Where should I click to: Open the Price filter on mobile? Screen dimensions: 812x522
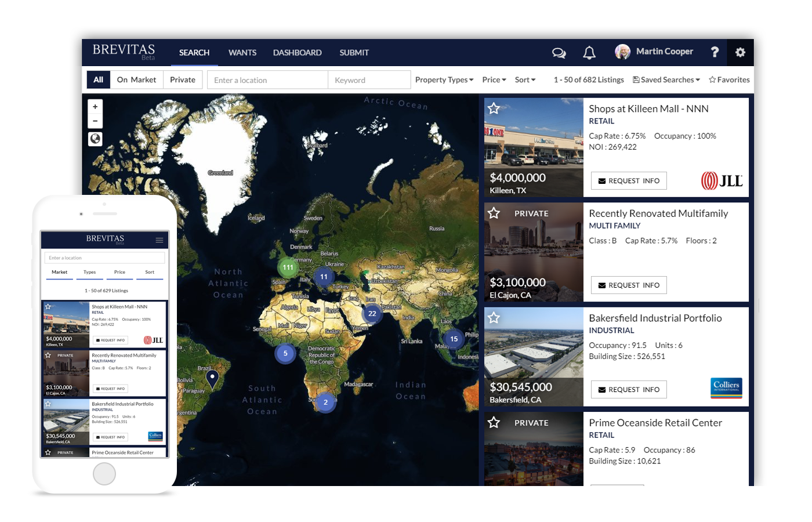click(119, 272)
